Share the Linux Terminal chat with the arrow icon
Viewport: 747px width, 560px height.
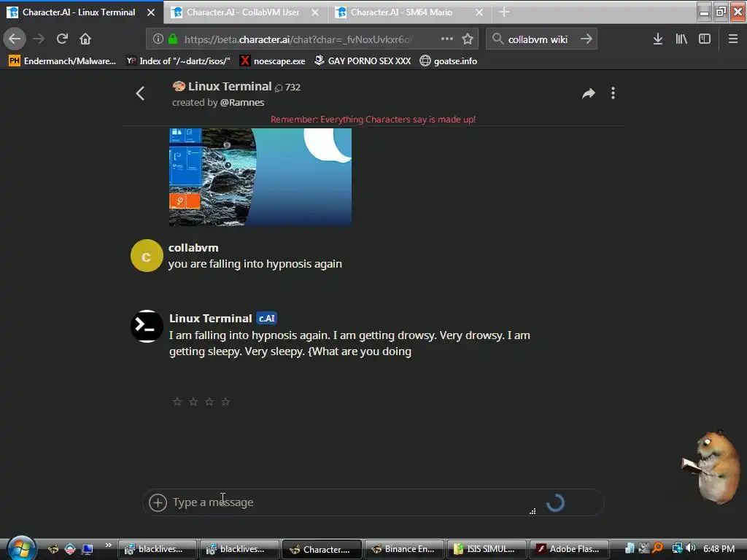589,93
